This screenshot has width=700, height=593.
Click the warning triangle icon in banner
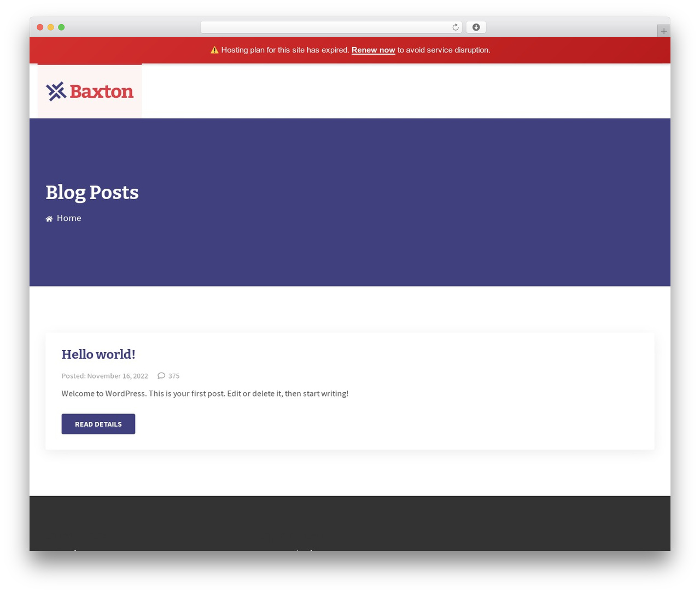click(x=214, y=50)
